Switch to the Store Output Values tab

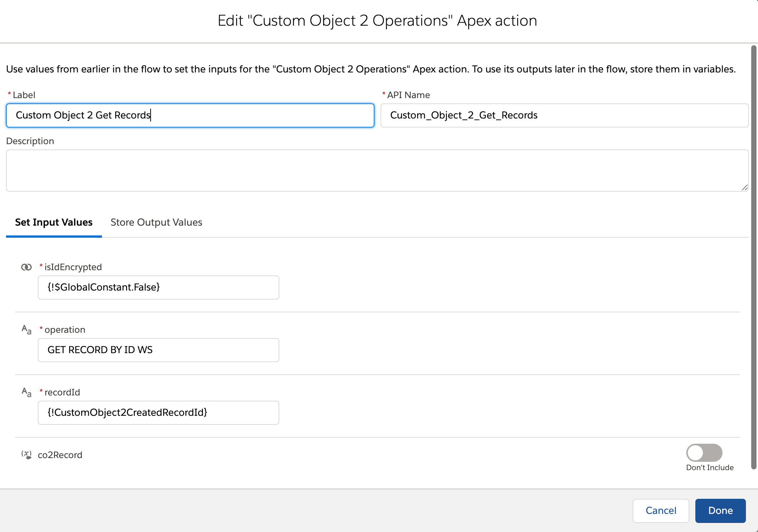156,222
